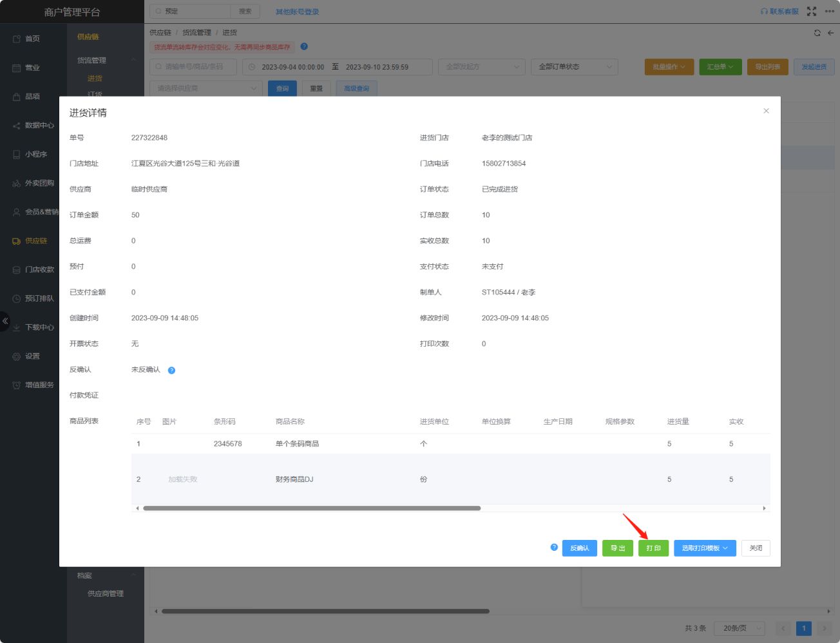840x643 pixels.
Task: Open 全部发起方 dropdown
Action: tap(482, 67)
